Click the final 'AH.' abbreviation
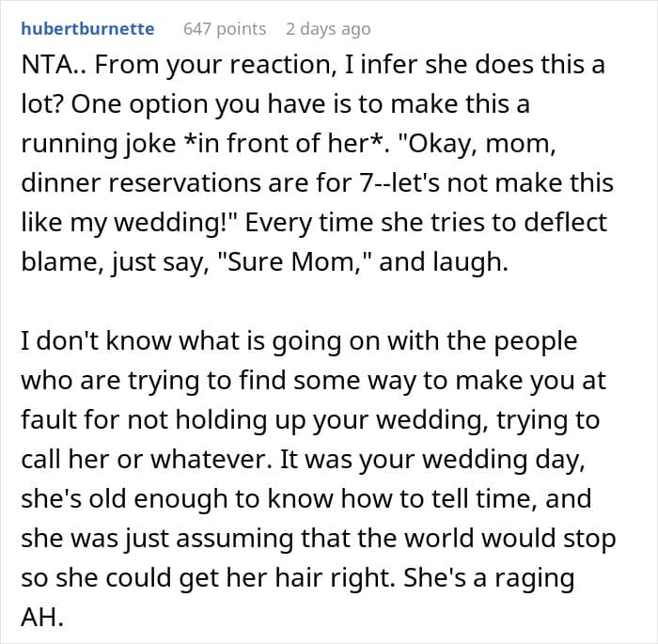Image resolution: width=658 pixels, height=644 pixels. click(42, 617)
